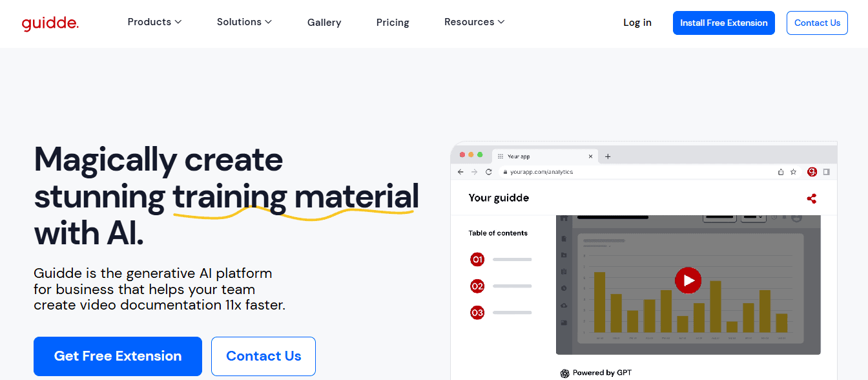Screen dimensions: 868x380
Task: Click the dropdown at top of video thumbnail
Action: click(753, 217)
